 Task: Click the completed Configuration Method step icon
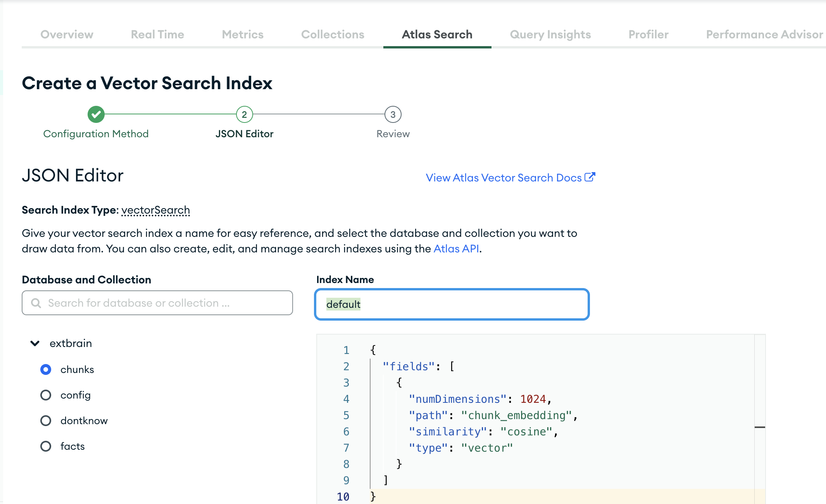click(96, 114)
